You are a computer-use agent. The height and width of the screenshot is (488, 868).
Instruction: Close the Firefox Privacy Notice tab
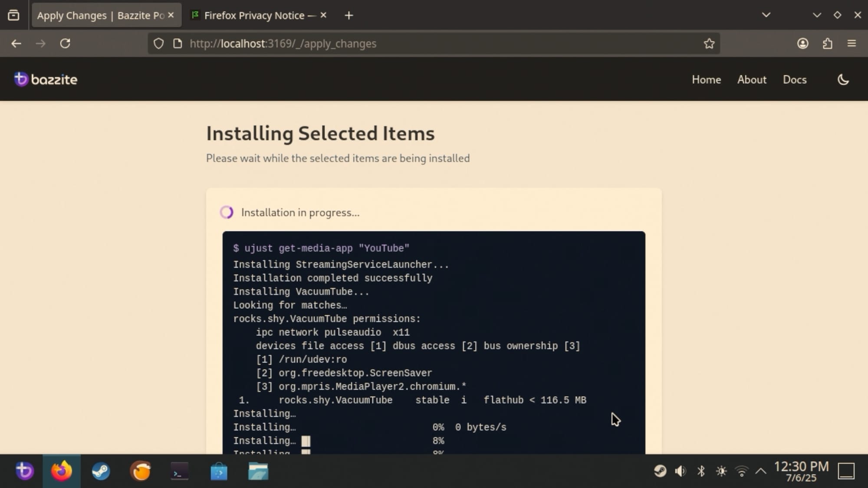pos(323,15)
